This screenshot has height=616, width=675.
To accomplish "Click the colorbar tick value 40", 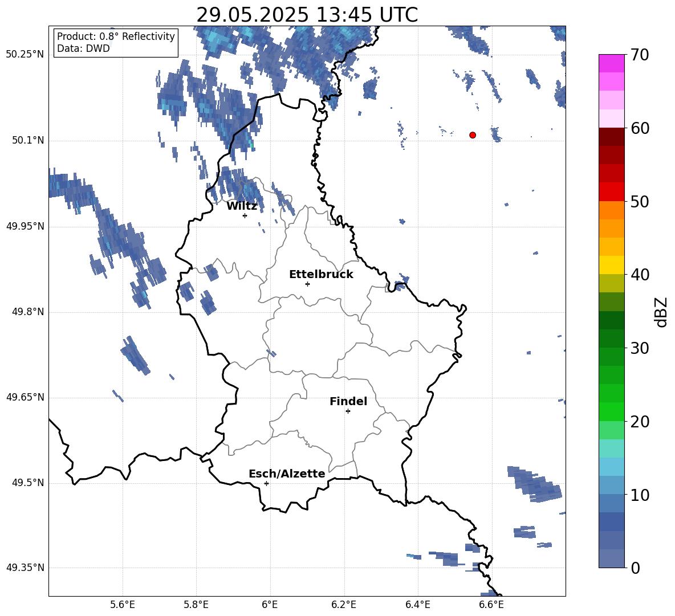I will point(640,275).
